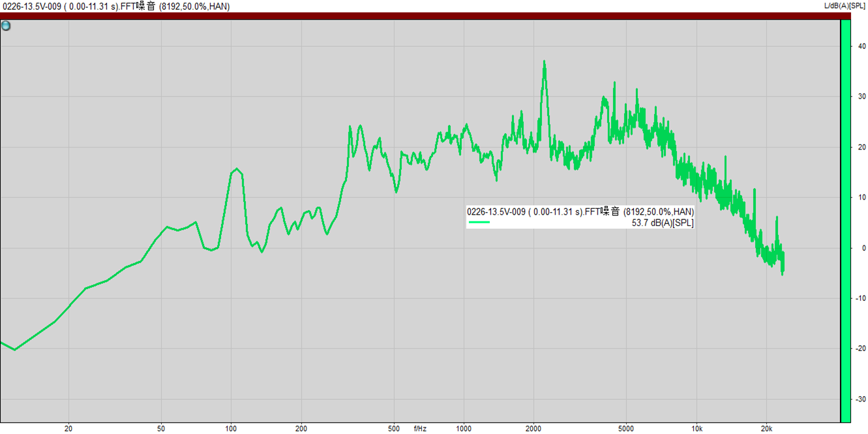Click the '200' frequency axis tick
This screenshot has height=434, width=868.
coord(301,429)
